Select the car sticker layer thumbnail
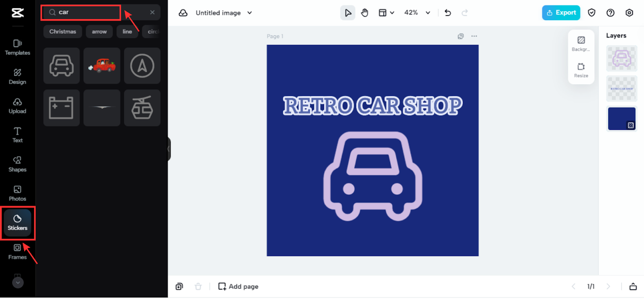This screenshot has width=644, height=299. pos(622,58)
